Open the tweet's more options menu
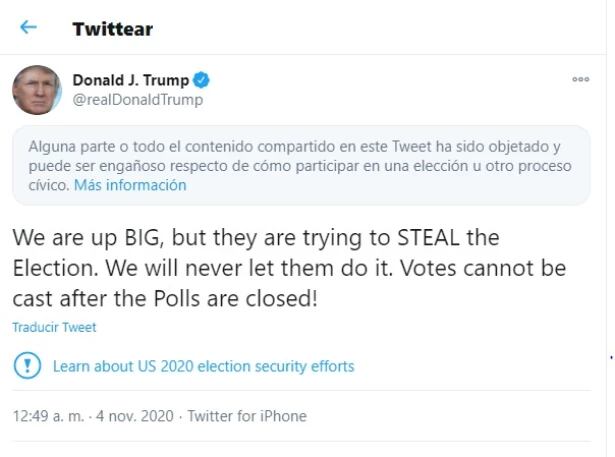The width and height of the screenshot is (615, 457). 580,80
